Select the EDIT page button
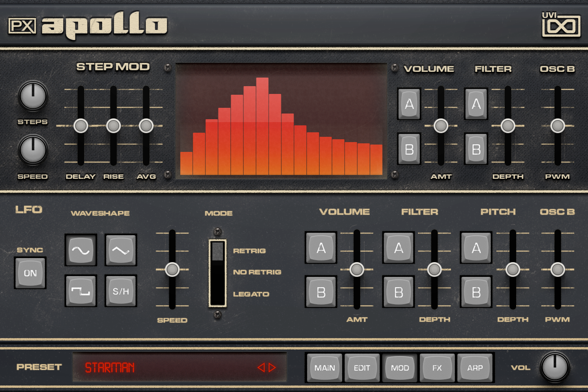The height and width of the screenshot is (392, 588). [362, 367]
